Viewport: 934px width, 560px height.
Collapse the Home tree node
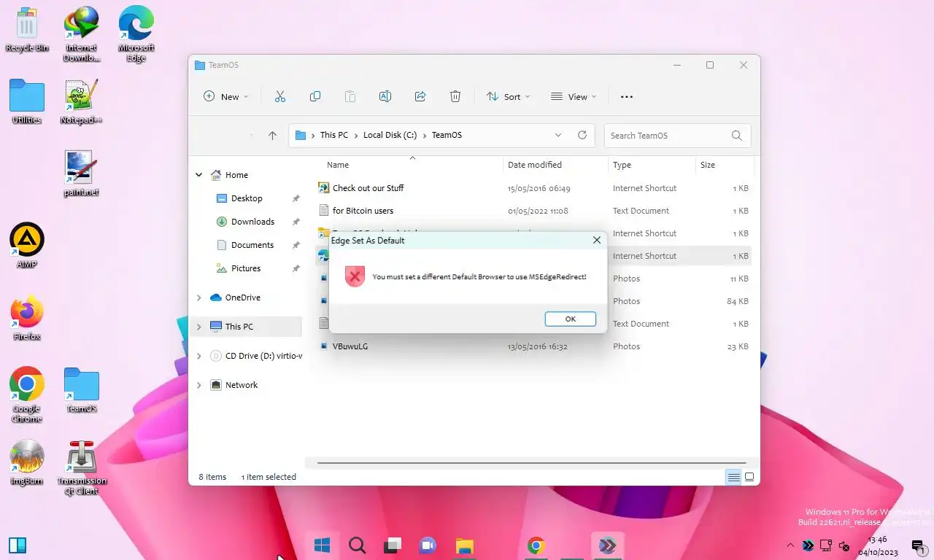[x=199, y=175]
